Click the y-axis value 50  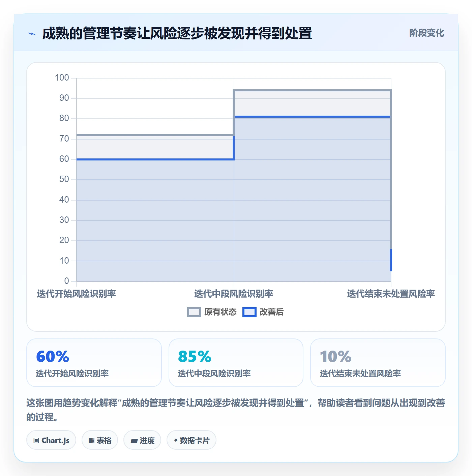tap(64, 179)
